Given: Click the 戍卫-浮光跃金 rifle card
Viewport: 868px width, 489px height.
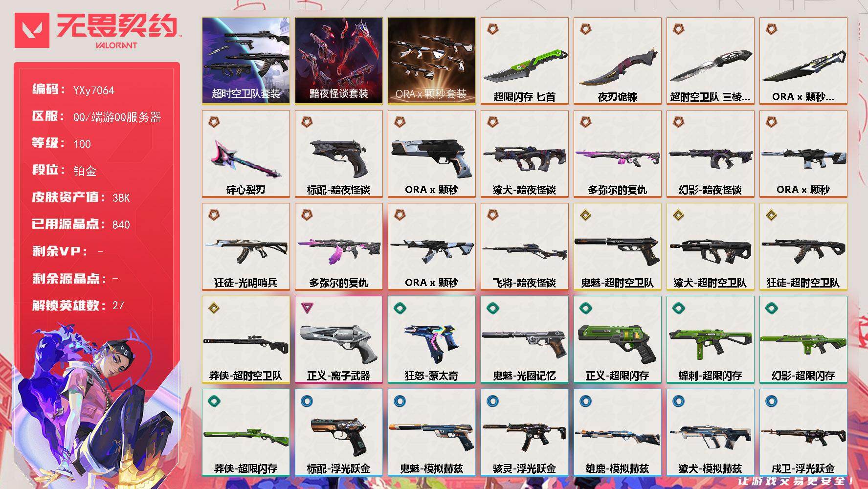Looking at the screenshot, I should click(803, 433).
